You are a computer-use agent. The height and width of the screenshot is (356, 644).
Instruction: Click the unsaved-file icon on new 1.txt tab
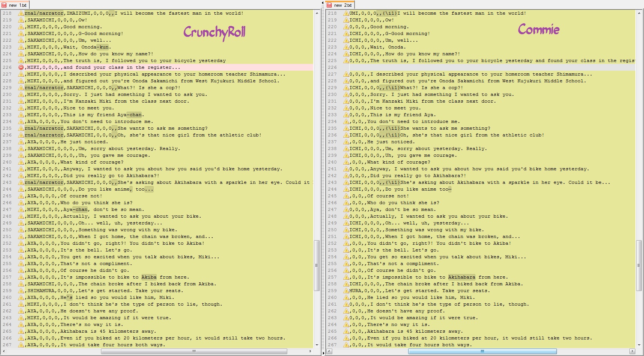[5, 5]
